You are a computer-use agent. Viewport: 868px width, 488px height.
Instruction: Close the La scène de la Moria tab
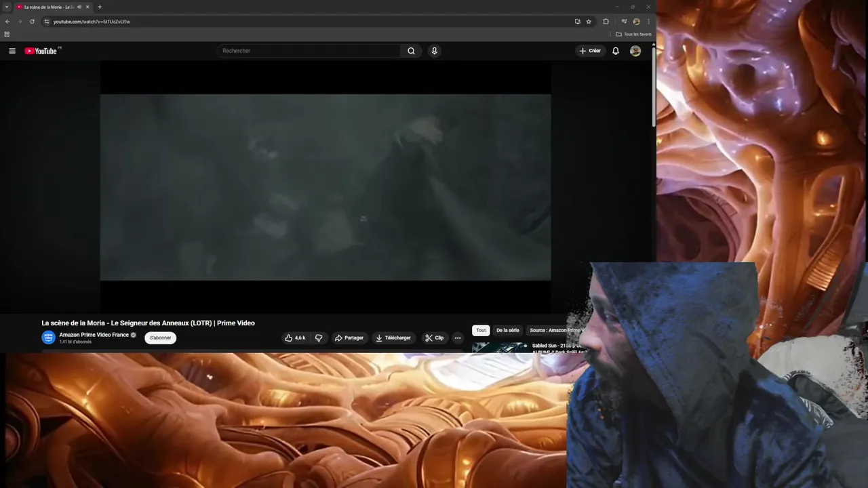(87, 7)
